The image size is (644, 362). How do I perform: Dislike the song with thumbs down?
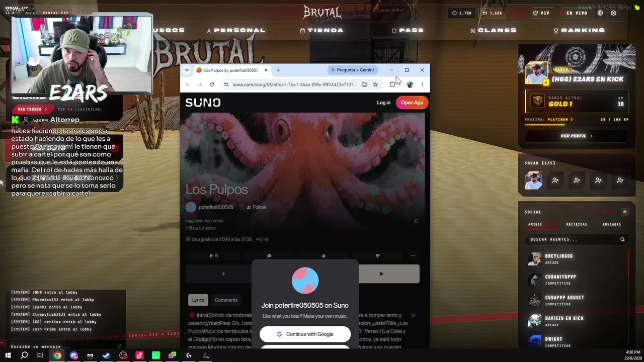[378, 255]
